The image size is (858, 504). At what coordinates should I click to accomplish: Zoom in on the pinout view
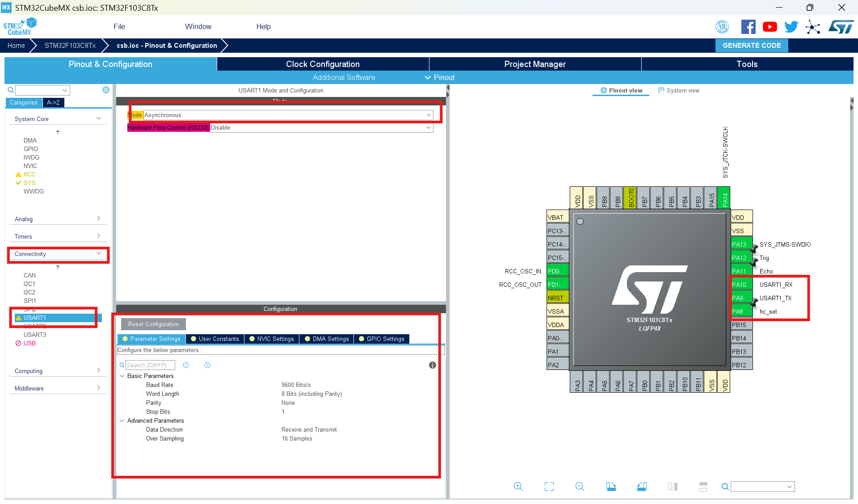tap(518, 487)
